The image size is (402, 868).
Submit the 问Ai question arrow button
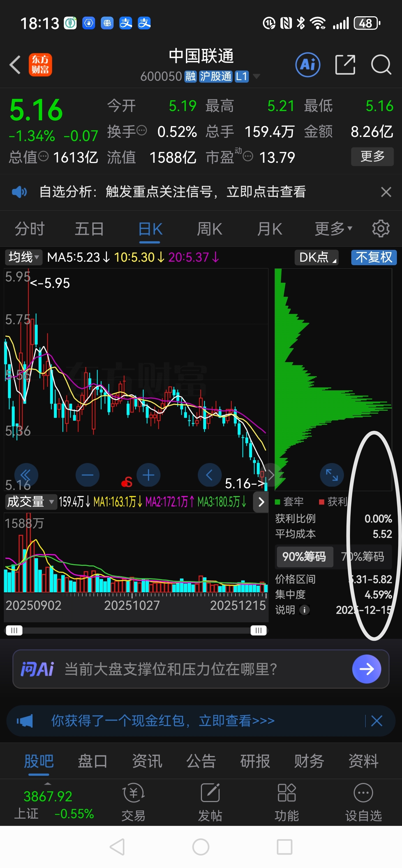click(x=367, y=669)
